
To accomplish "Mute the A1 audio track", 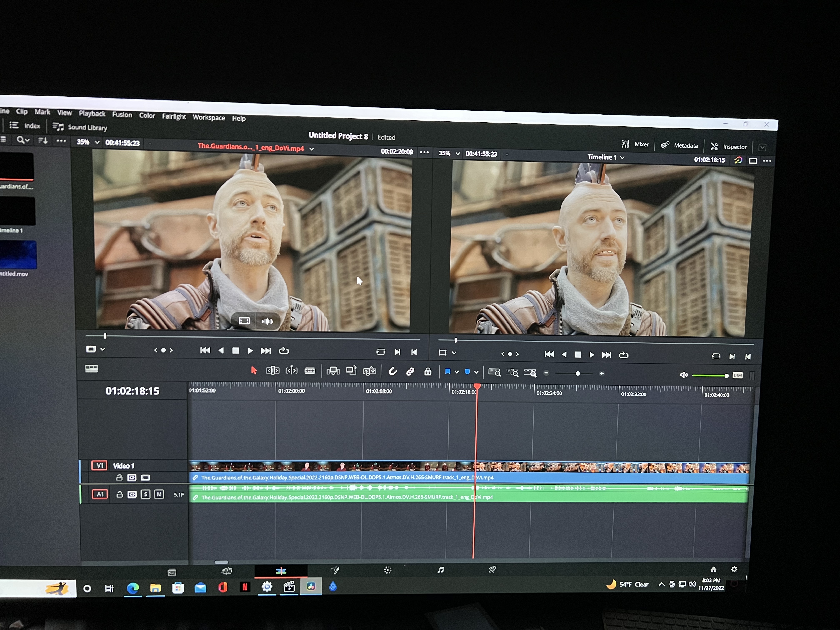I will tap(159, 494).
